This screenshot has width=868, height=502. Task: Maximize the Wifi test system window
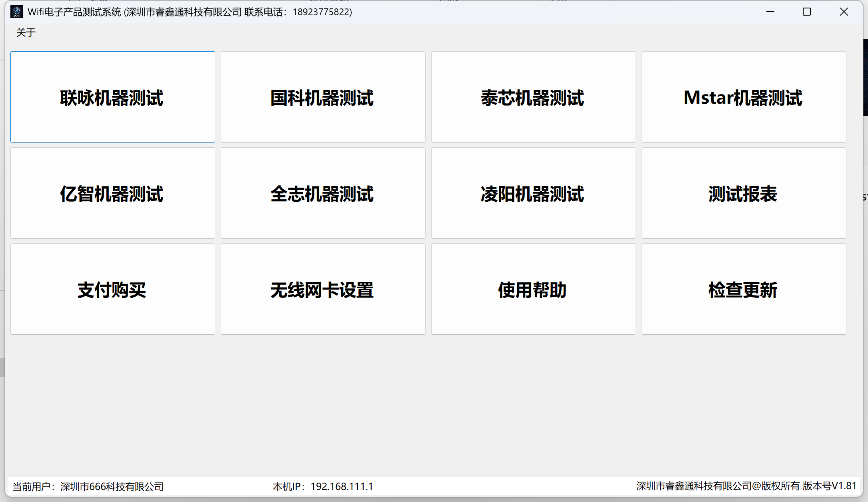(x=807, y=12)
